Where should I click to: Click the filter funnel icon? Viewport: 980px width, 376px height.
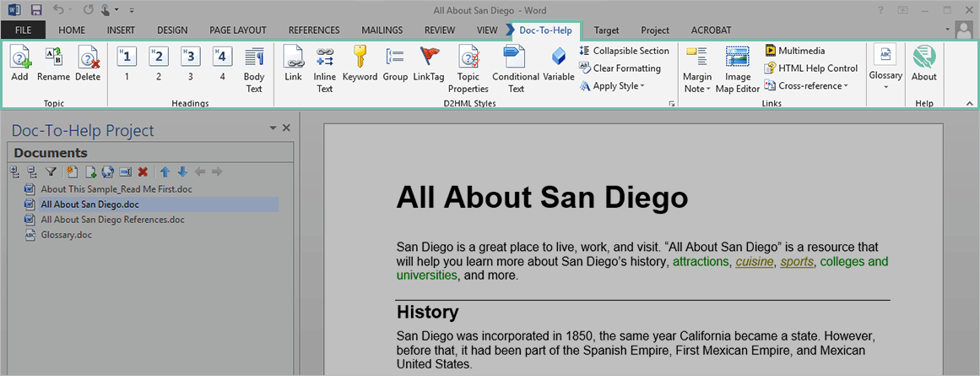point(51,172)
